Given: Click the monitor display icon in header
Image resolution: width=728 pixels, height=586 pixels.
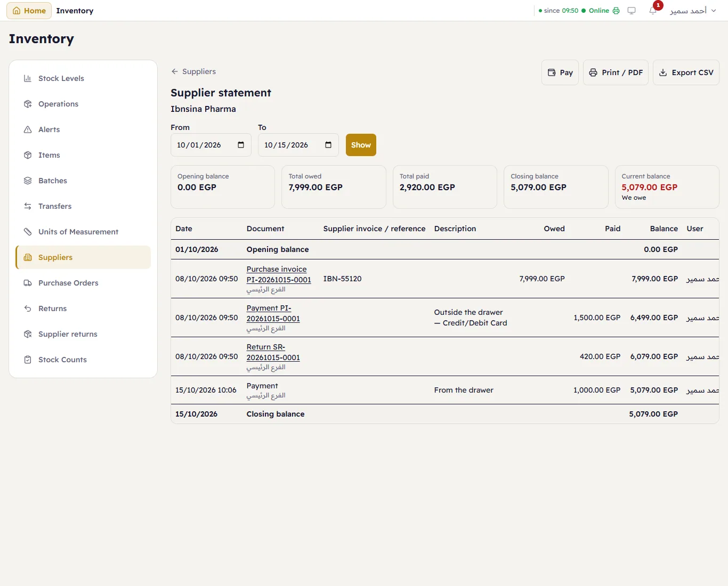Looking at the screenshot, I should (x=632, y=11).
